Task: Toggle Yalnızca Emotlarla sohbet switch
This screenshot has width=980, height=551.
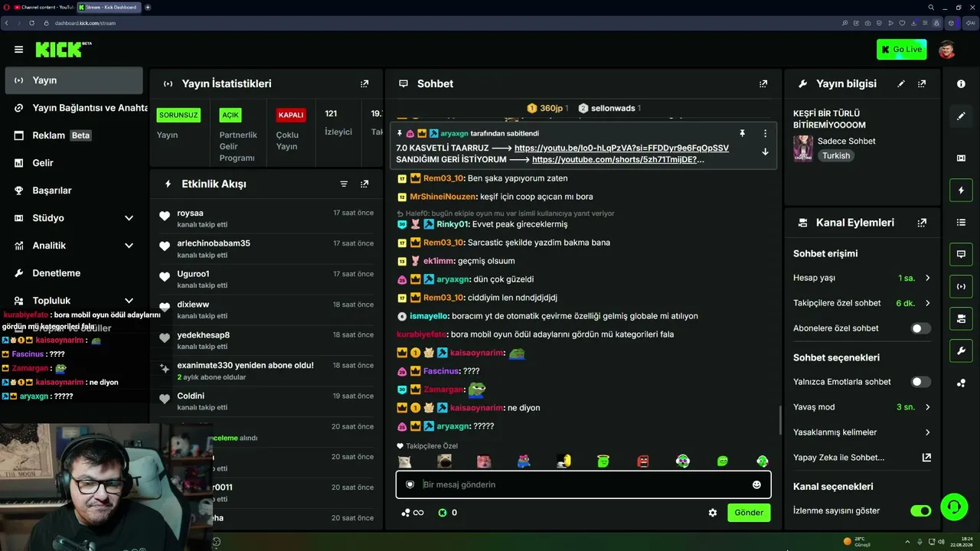Action: coord(920,382)
